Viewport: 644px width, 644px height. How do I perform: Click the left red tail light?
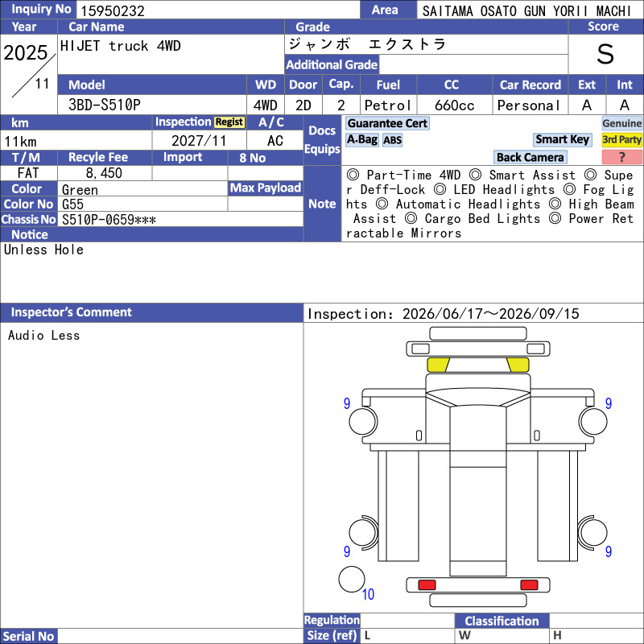pos(427,585)
